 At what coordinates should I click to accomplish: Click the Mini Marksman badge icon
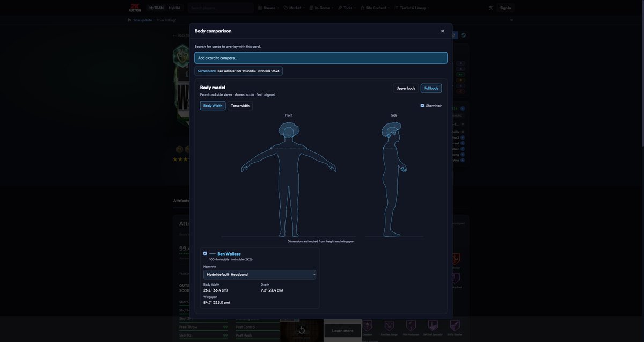pyautogui.click(x=411, y=325)
